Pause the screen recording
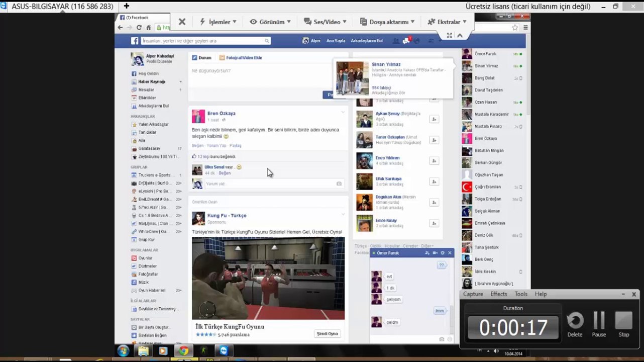The width and height of the screenshot is (644, 362). [599, 324]
